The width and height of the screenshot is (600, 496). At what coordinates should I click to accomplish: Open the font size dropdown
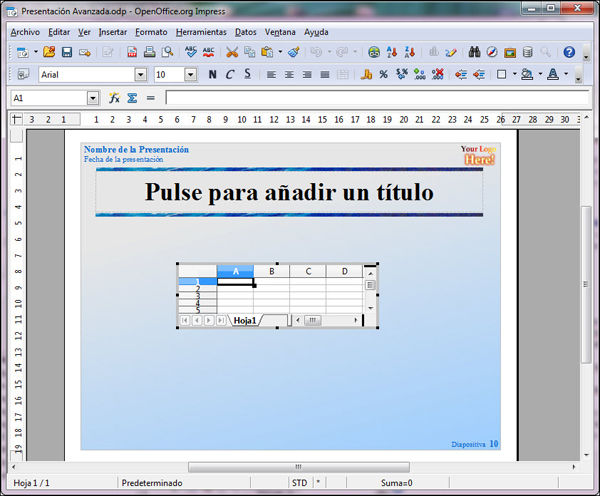190,74
